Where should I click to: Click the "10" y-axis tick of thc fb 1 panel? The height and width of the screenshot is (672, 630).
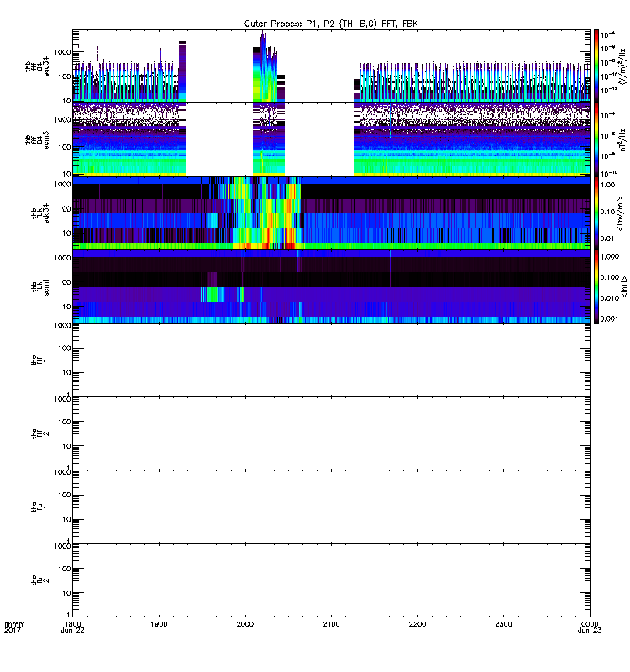click(x=66, y=519)
